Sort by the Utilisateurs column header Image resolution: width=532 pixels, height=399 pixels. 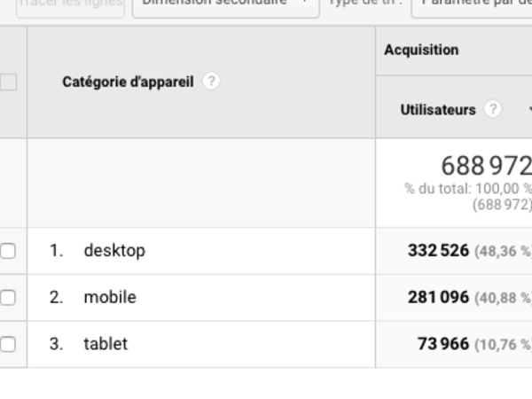click(x=438, y=110)
